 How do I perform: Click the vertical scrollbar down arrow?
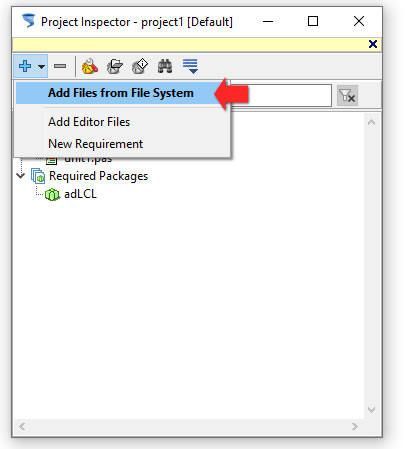(x=371, y=409)
